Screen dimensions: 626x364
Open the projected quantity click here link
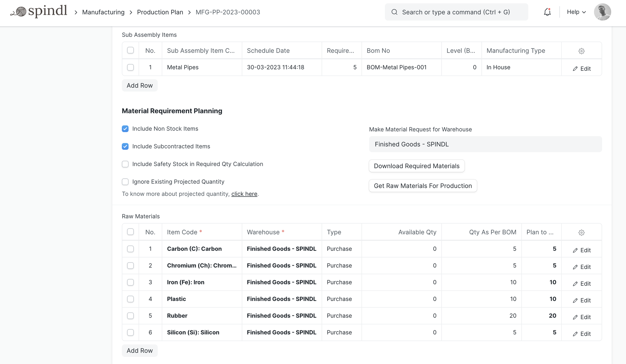[x=244, y=194]
